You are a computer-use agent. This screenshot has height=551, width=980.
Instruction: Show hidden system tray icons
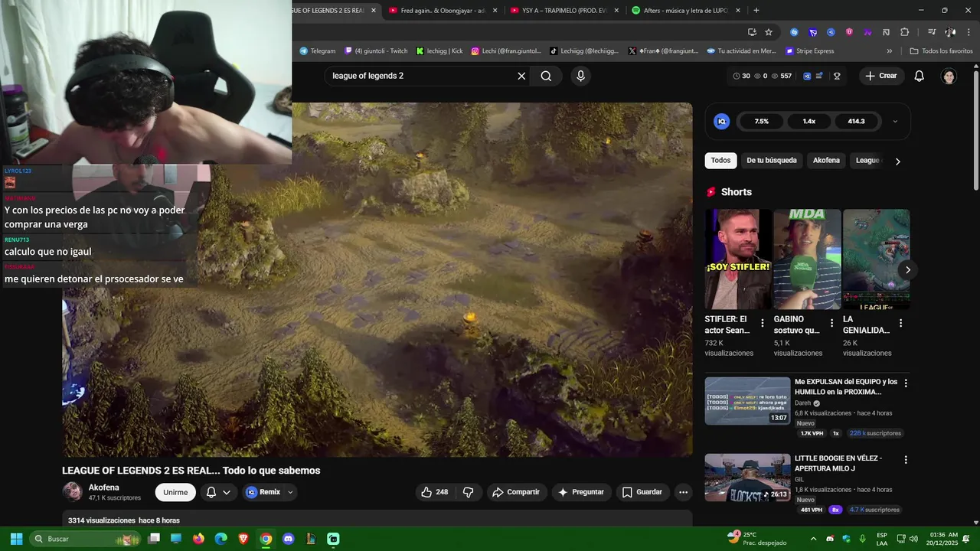[x=813, y=539]
